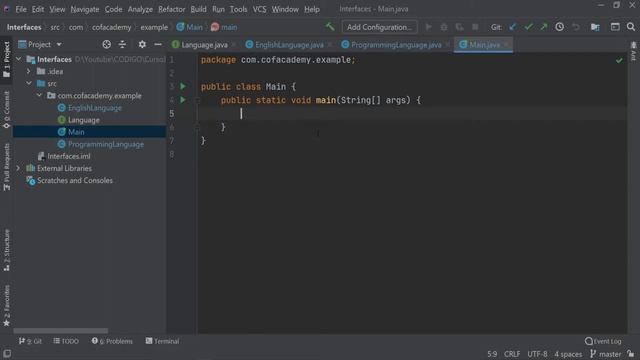The height and width of the screenshot is (360, 640).
Task: Toggle the Terminal tool window button
Action: tap(162, 341)
